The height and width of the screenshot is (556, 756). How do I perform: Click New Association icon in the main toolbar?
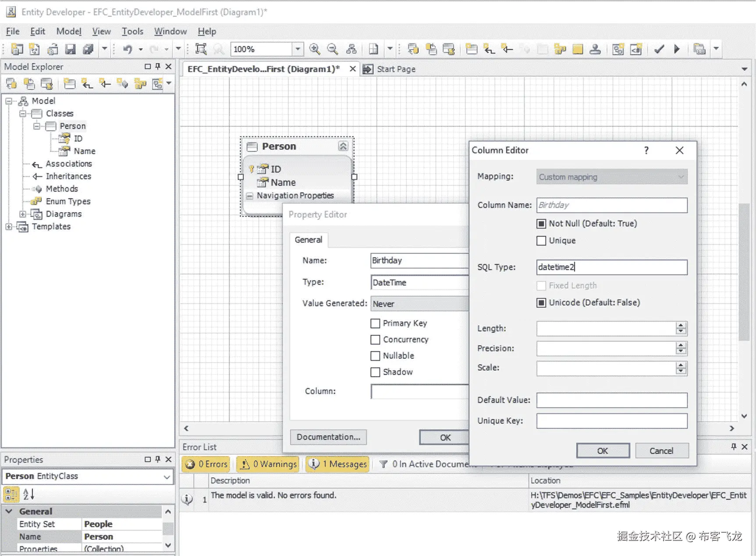[x=489, y=49]
